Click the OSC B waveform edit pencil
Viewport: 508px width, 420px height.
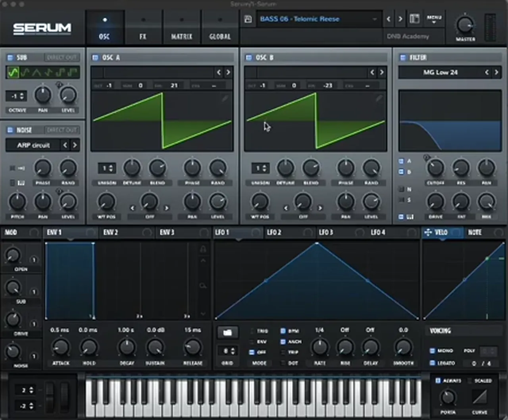[379, 98]
